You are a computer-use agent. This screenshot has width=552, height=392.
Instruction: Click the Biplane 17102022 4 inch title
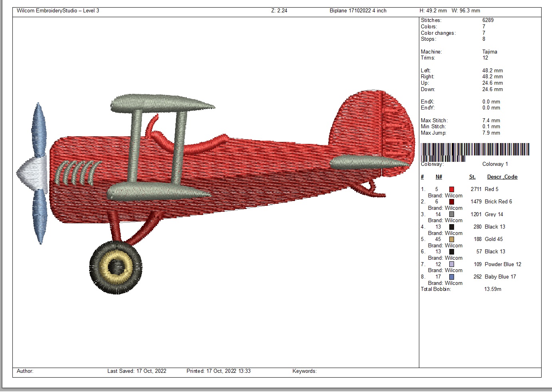click(x=358, y=11)
